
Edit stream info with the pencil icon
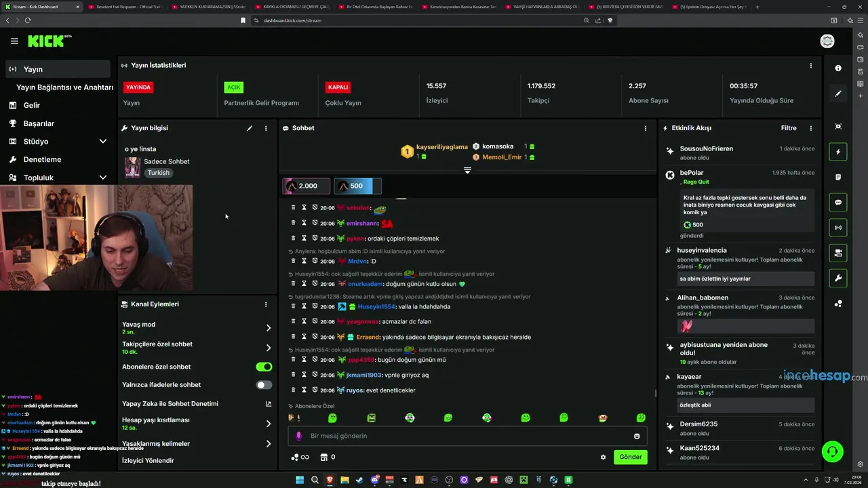[x=250, y=128]
